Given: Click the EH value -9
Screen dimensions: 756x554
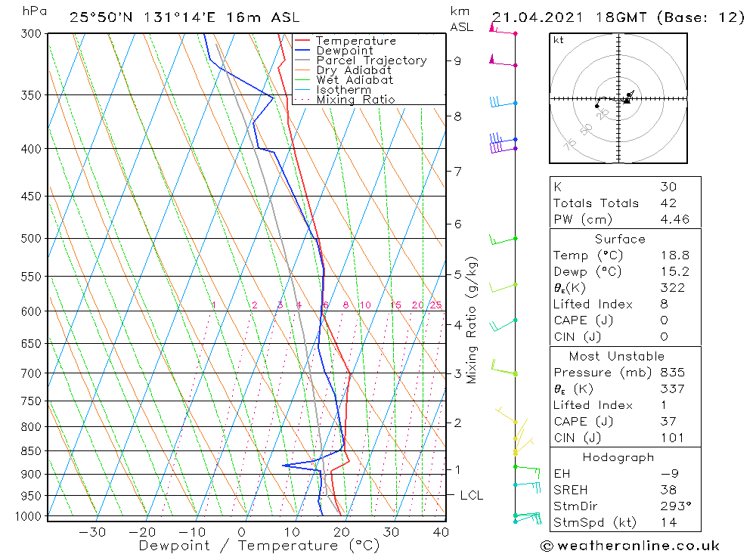Looking at the screenshot, I should coord(670,473).
